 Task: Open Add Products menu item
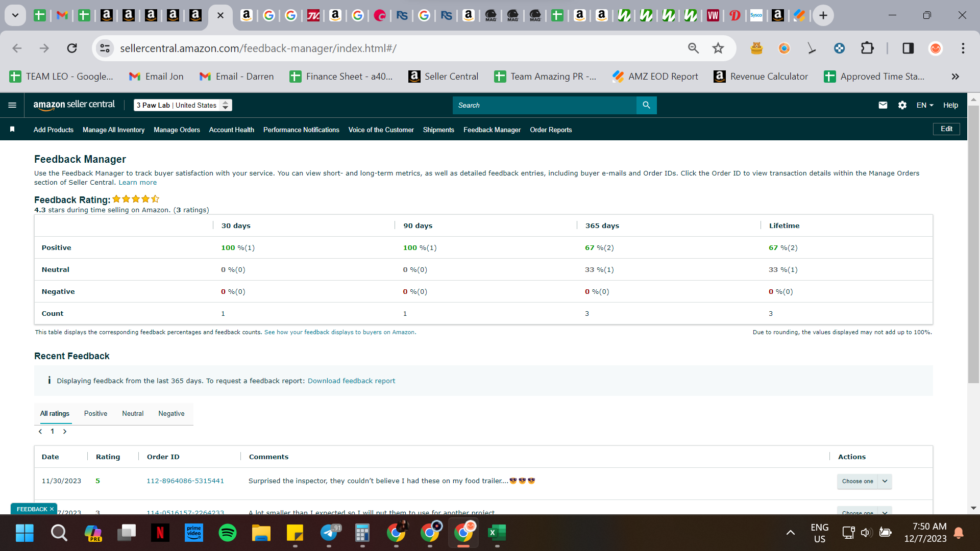tap(54, 130)
